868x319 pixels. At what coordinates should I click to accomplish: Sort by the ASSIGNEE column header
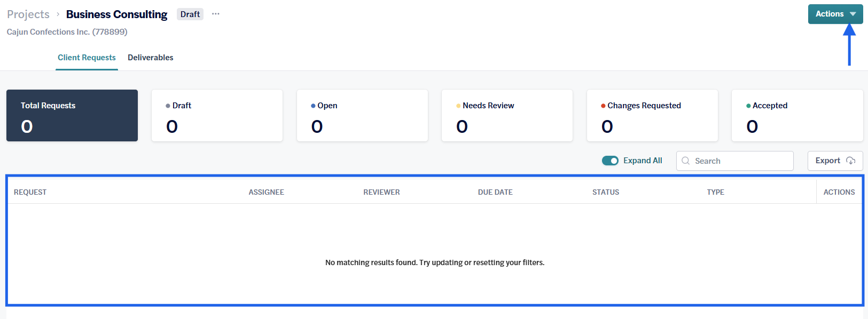coord(266,192)
